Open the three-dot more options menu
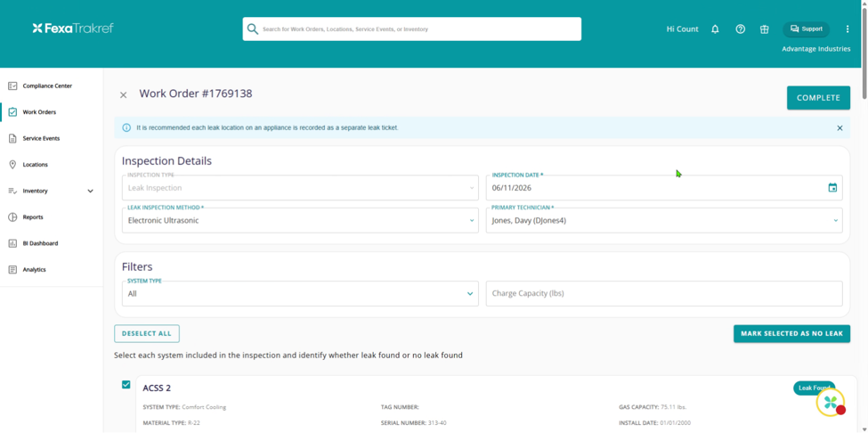 [x=848, y=29]
